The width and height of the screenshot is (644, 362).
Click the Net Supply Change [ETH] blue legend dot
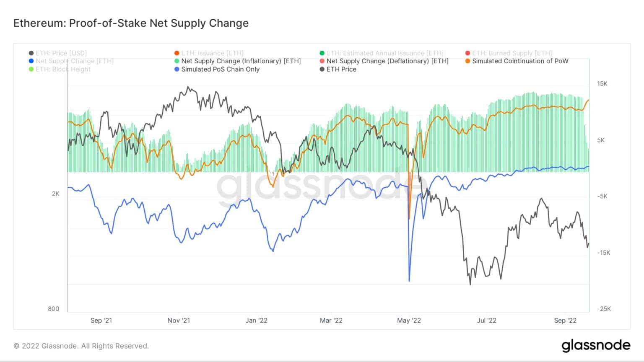(31, 61)
